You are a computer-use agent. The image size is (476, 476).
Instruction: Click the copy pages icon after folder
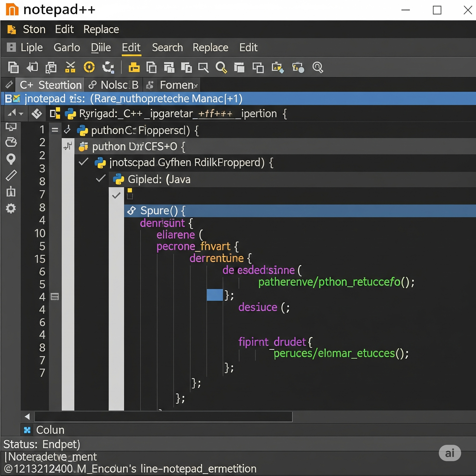click(x=151, y=67)
